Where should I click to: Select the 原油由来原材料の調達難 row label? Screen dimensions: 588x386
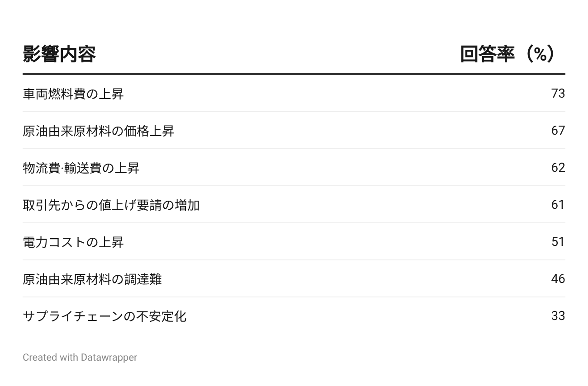92,279
